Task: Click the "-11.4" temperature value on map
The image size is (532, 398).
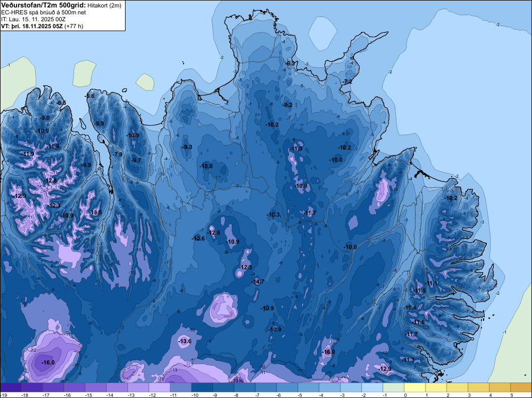Action: tap(410, 308)
